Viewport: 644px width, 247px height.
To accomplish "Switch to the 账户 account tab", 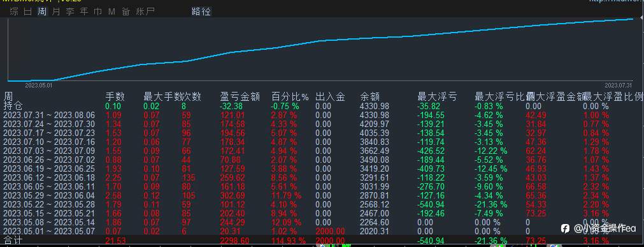I will [x=145, y=11].
